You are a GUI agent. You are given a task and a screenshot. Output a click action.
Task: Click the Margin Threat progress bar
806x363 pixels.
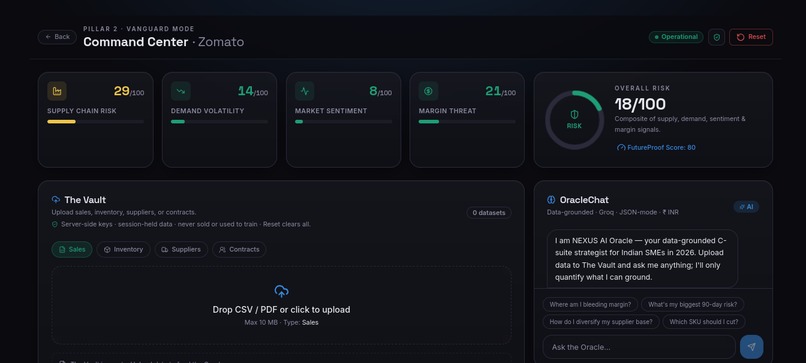point(467,122)
